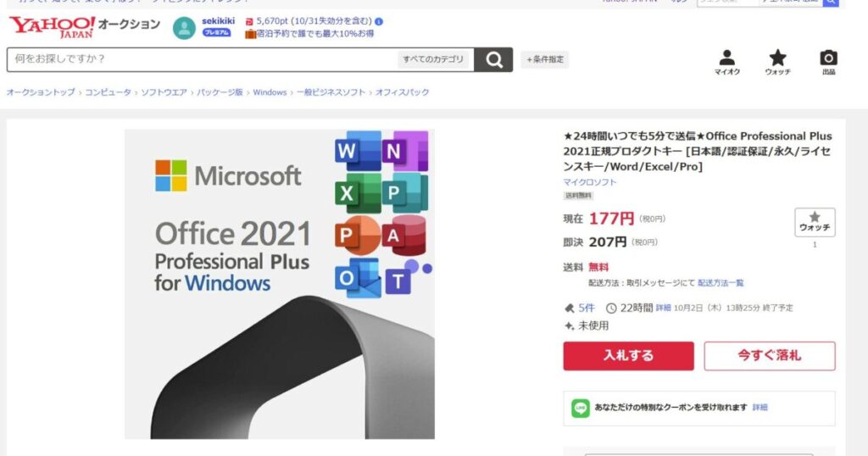Open the すべてのカテゴリ category dropdown
Screen dimensions: 868x456
pos(433,59)
